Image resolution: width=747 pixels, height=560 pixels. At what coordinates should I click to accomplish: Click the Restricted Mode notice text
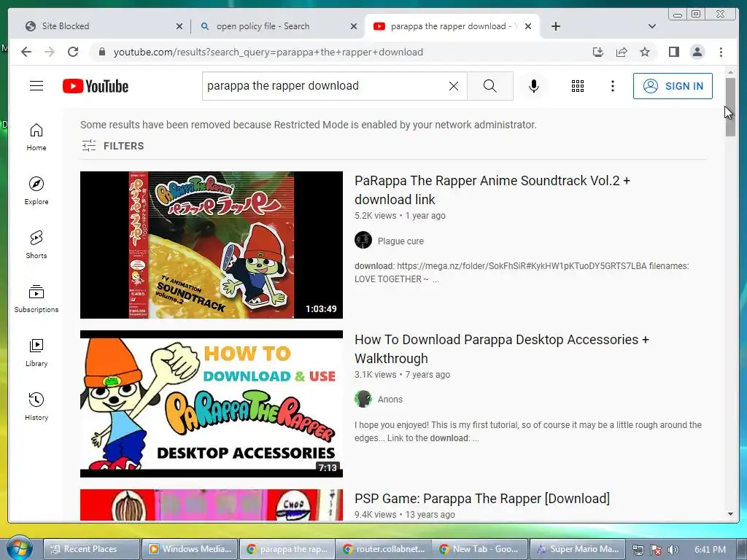tap(309, 125)
